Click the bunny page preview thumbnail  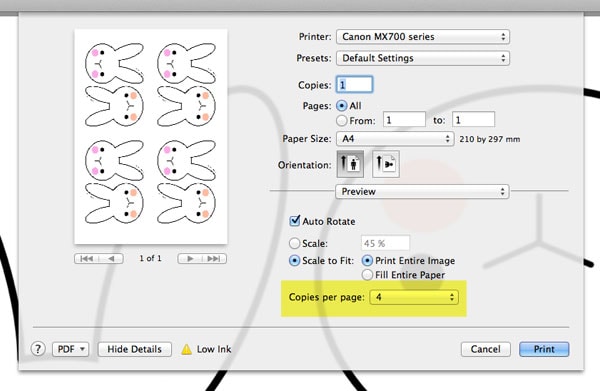click(x=151, y=137)
